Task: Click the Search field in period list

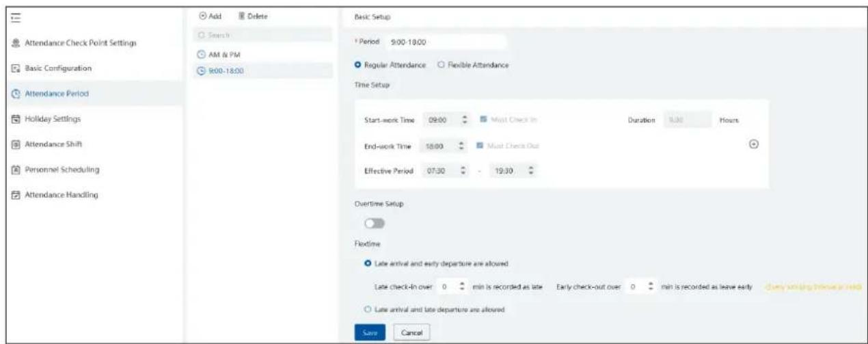Action: 262,34
